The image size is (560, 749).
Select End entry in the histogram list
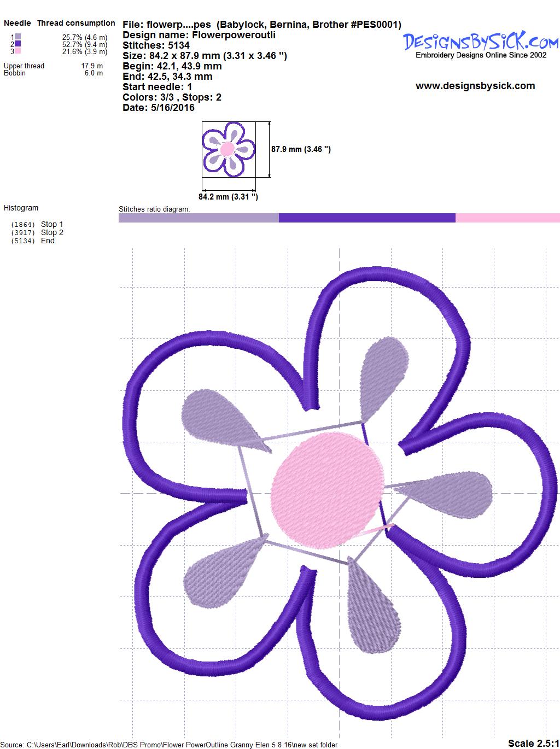coord(48,241)
